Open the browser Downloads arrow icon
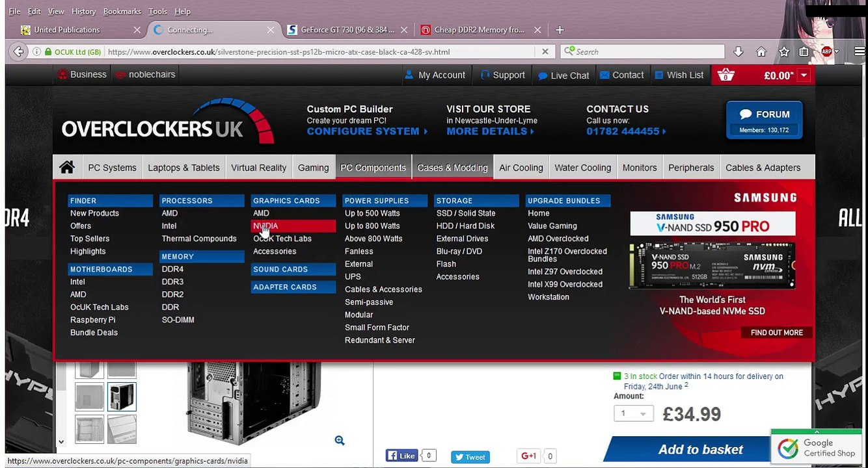Viewport: 868px width, 468px height. (738, 52)
